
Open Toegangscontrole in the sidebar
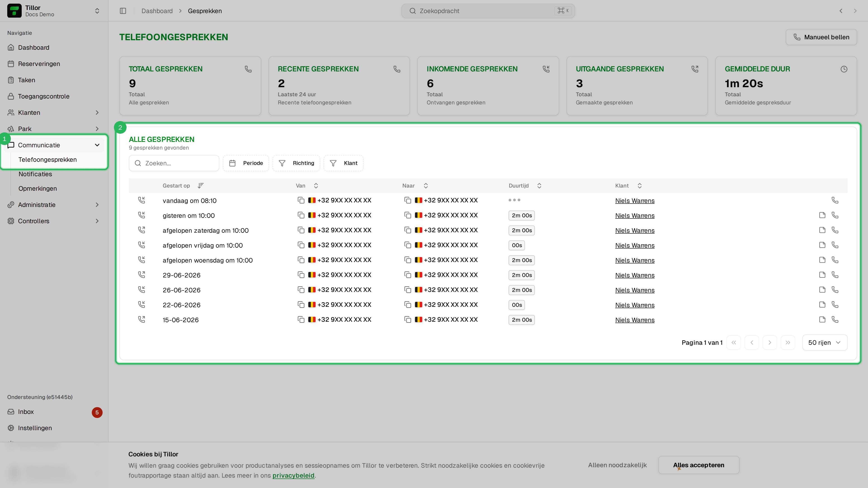point(54,96)
